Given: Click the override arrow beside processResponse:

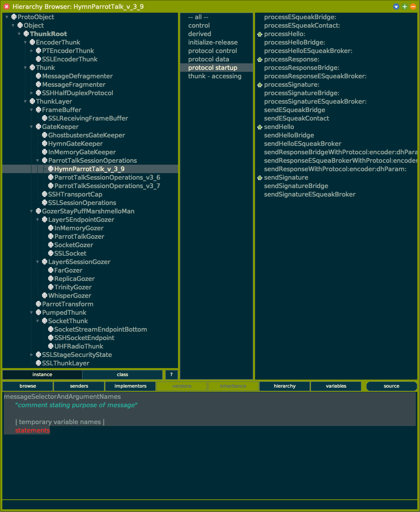Looking at the screenshot, I should pos(260,59).
